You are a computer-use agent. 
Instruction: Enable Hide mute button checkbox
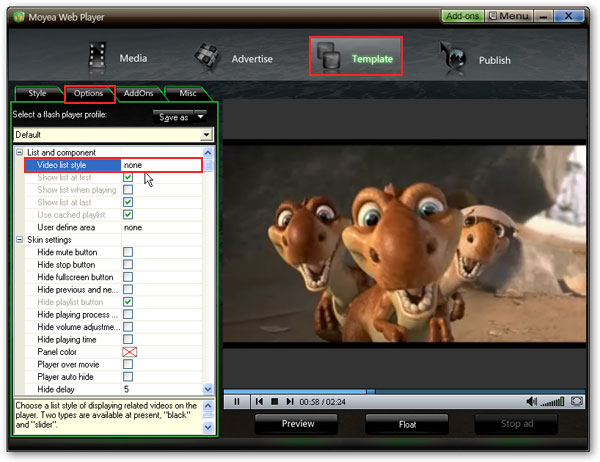click(128, 252)
